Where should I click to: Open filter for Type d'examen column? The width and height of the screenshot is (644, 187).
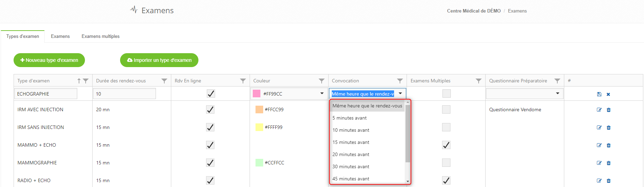tap(86, 81)
